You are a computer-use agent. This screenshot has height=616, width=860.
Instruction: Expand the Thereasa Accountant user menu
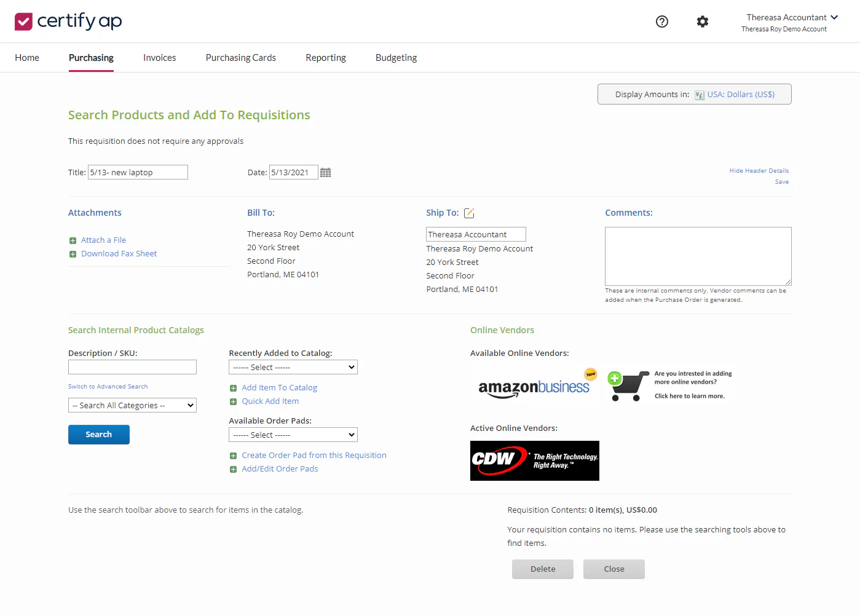tap(792, 17)
